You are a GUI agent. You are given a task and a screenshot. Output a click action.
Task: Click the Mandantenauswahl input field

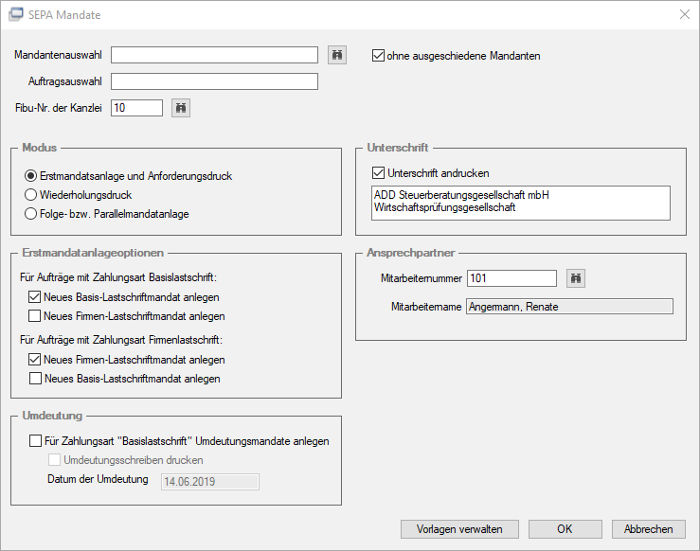tap(214, 55)
